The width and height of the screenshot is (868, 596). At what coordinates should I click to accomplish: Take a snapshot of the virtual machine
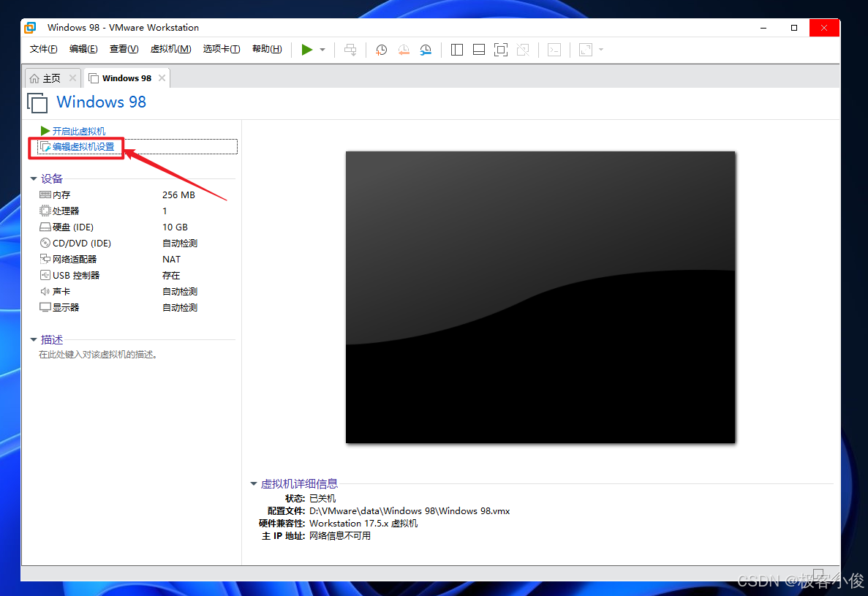pyautogui.click(x=382, y=50)
